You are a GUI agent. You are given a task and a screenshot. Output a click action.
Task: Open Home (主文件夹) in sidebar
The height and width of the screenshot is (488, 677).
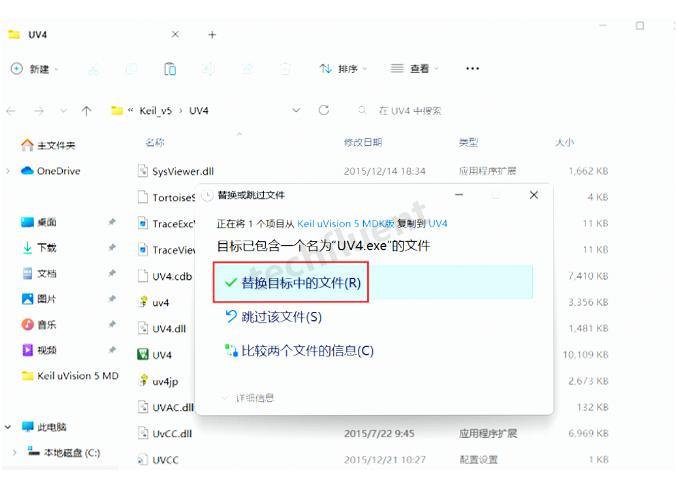(x=48, y=145)
